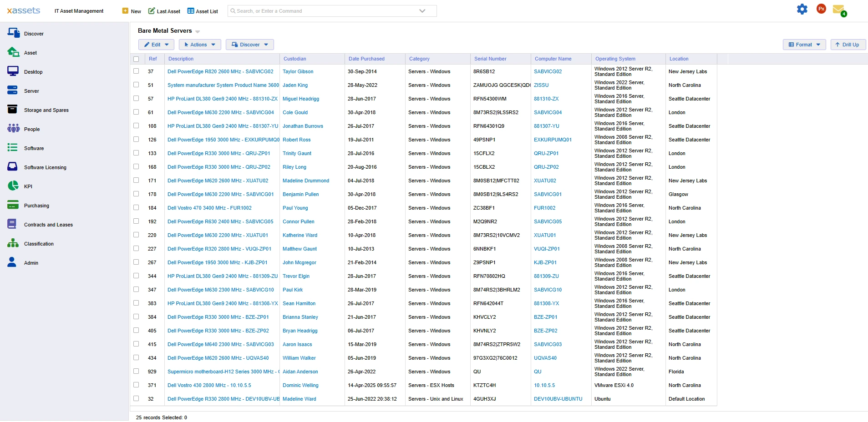Screen dimensions: 868x422
Task: Click the Asset List menu item
Action: (203, 11)
